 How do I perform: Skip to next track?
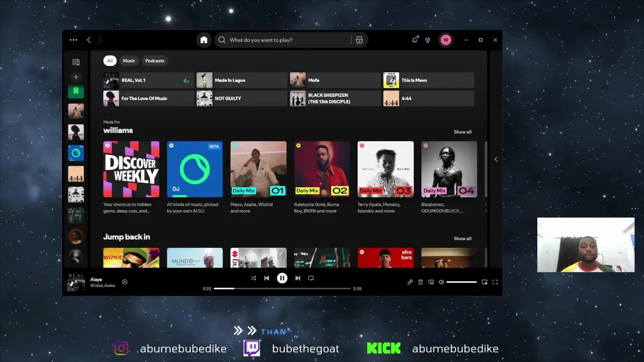pos(298,278)
